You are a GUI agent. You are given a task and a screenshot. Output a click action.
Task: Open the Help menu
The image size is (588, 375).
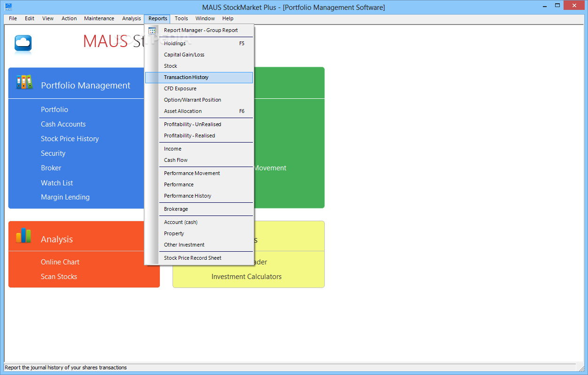click(228, 19)
